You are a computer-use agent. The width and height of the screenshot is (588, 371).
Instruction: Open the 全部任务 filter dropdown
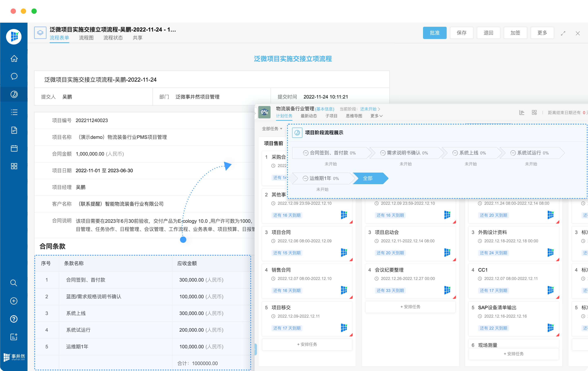(272, 129)
